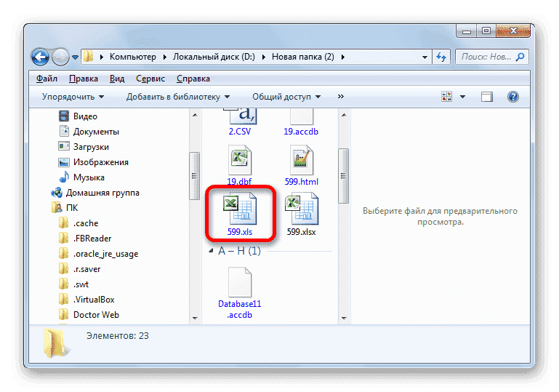The width and height of the screenshot is (559, 392).
Task: Click the Домашняя группа icon
Action: [57, 193]
